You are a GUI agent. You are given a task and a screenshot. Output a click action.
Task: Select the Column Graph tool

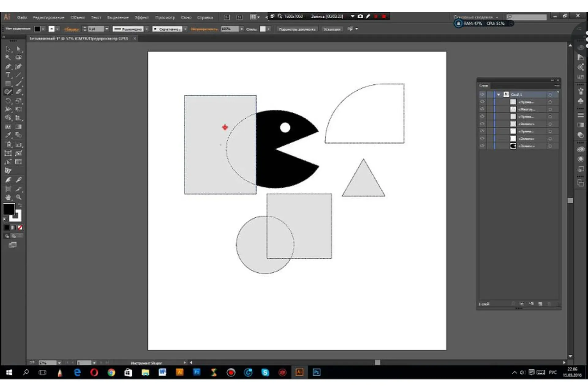19,145
